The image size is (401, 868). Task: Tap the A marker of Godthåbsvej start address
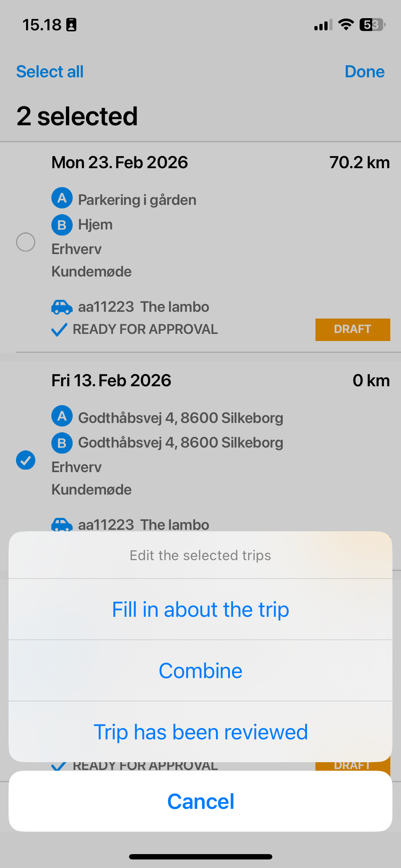click(62, 416)
